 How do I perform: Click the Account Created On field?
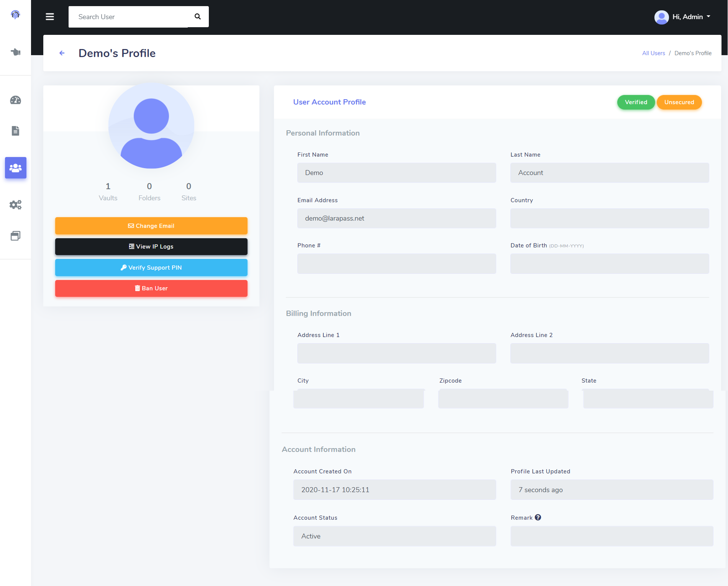395,490
